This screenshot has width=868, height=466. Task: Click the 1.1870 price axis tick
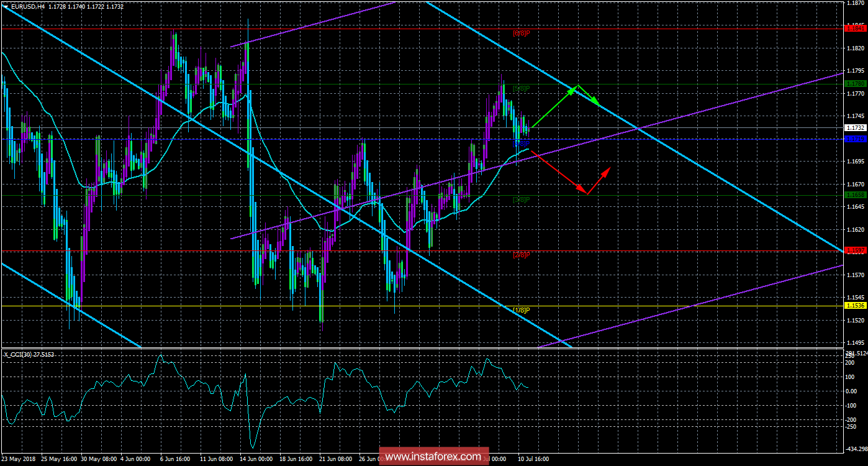click(855, 3)
